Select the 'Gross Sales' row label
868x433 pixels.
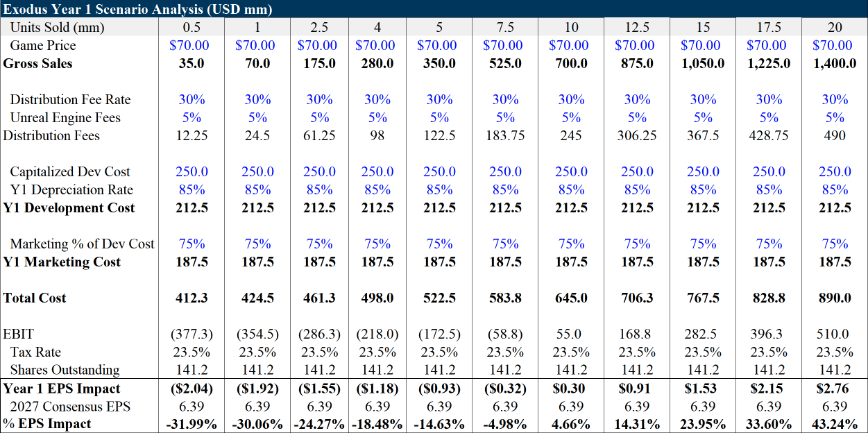[x=37, y=63]
